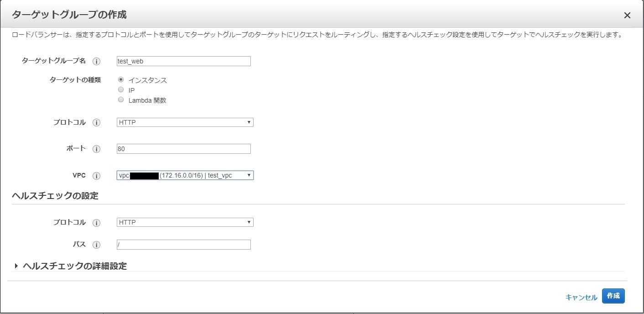Screen dimensions: 644x314
Task: Click info icon beside health check プロトコル
Action: [x=96, y=223]
